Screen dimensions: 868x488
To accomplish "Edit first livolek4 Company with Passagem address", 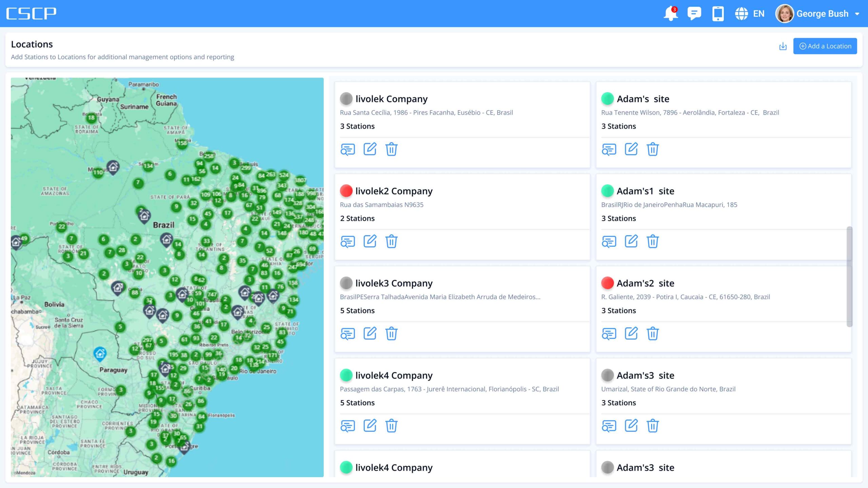I will [x=370, y=426].
